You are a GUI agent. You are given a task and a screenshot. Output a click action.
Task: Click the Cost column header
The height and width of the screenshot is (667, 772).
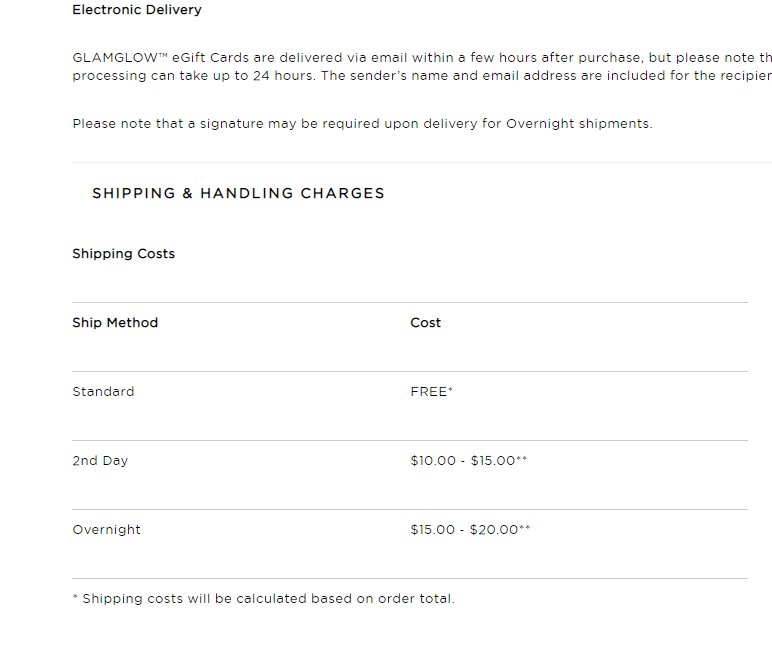[425, 322]
